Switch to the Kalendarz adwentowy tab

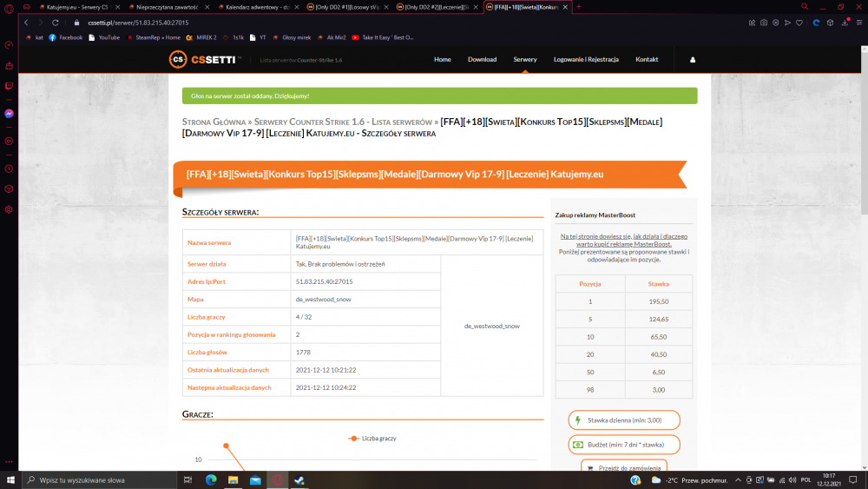pos(257,7)
